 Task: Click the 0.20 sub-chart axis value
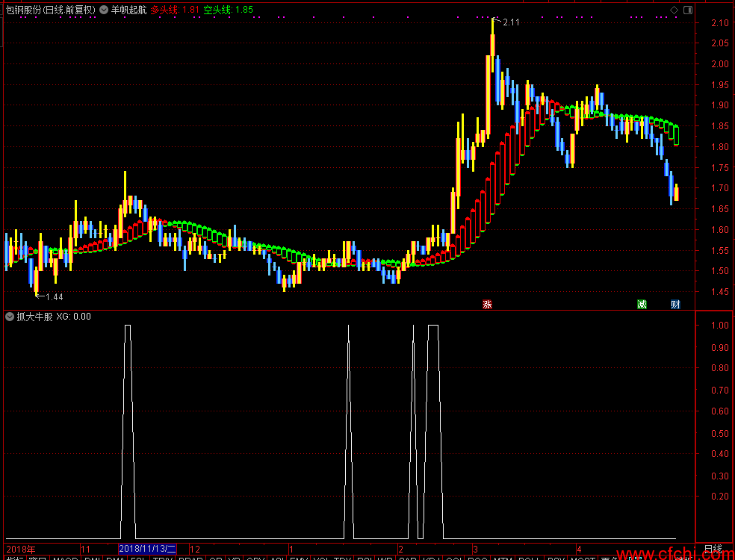pyautogui.click(x=719, y=497)
